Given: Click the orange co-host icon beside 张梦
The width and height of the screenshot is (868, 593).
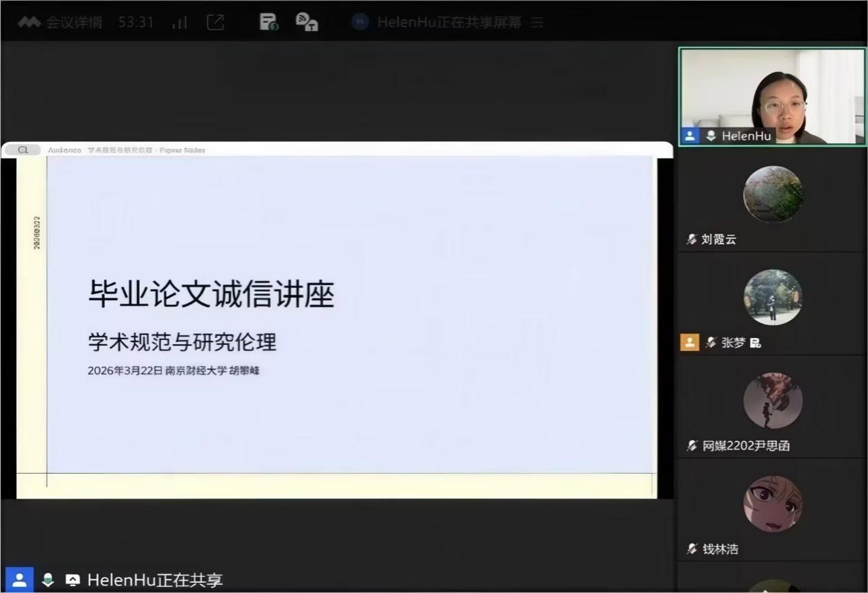Looking at the screenshot, I should (x=689, y=342).
